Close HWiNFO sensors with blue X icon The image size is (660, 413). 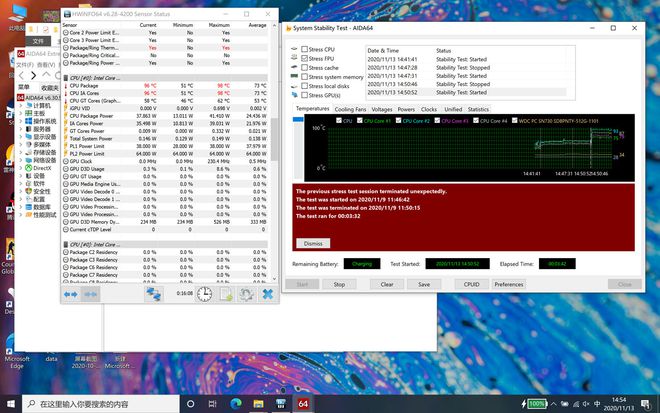tap(268, 294)
